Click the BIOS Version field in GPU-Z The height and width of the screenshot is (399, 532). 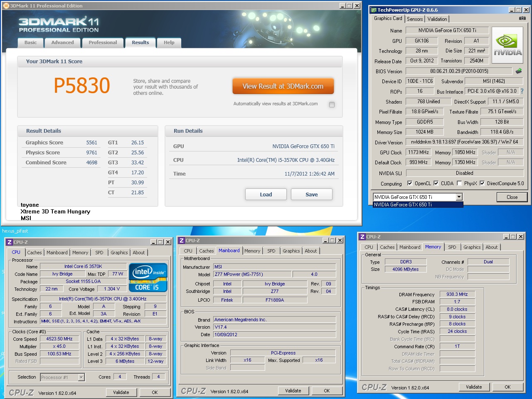click(459, 71)
